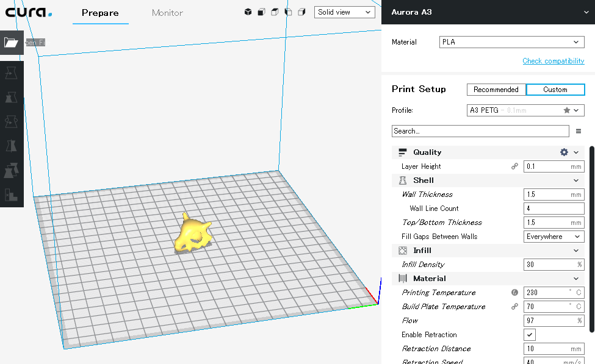
Task: Click the Flow percentage field
Action: click(x=554, y=321)
